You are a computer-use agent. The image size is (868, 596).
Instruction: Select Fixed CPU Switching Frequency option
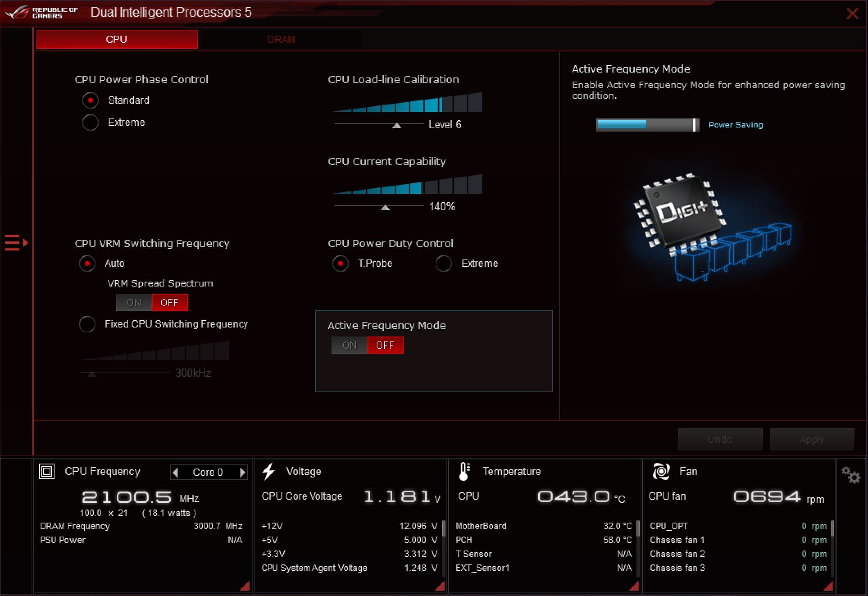click(x=87, y=324)
